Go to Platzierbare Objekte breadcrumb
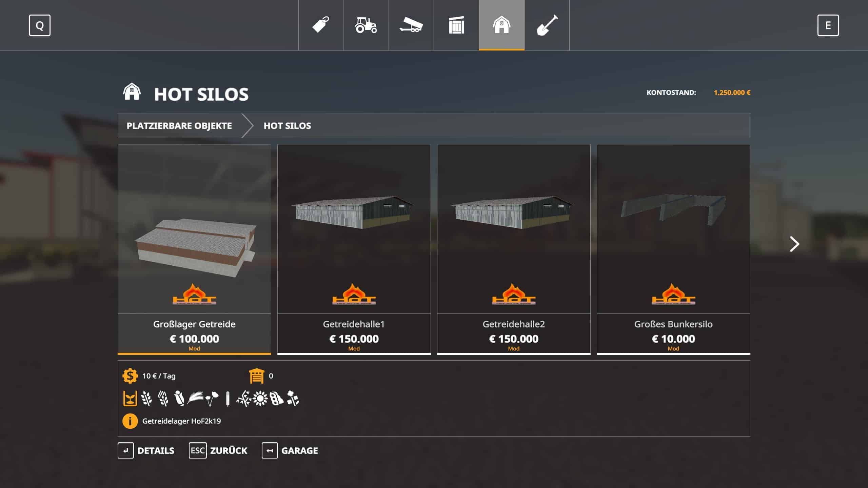 tap(179, 126)
